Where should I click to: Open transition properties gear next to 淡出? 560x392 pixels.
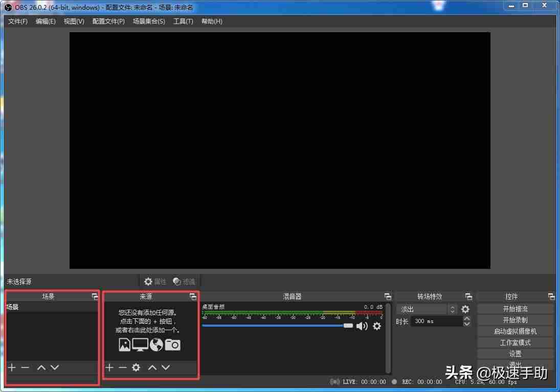click(x=465, y=309)
